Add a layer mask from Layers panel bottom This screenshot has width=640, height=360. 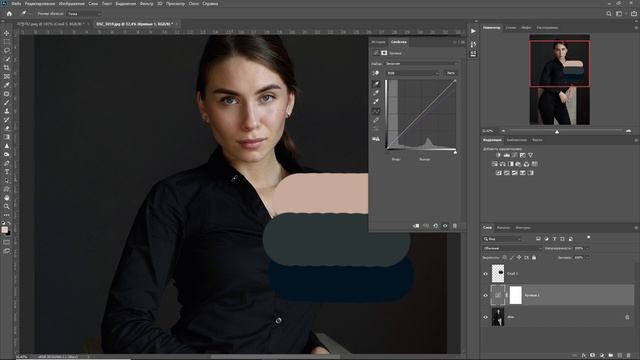[593, 356]
